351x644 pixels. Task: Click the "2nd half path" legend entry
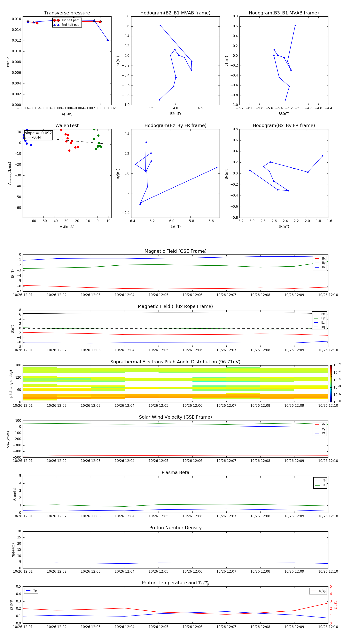[x=66, y=25]
